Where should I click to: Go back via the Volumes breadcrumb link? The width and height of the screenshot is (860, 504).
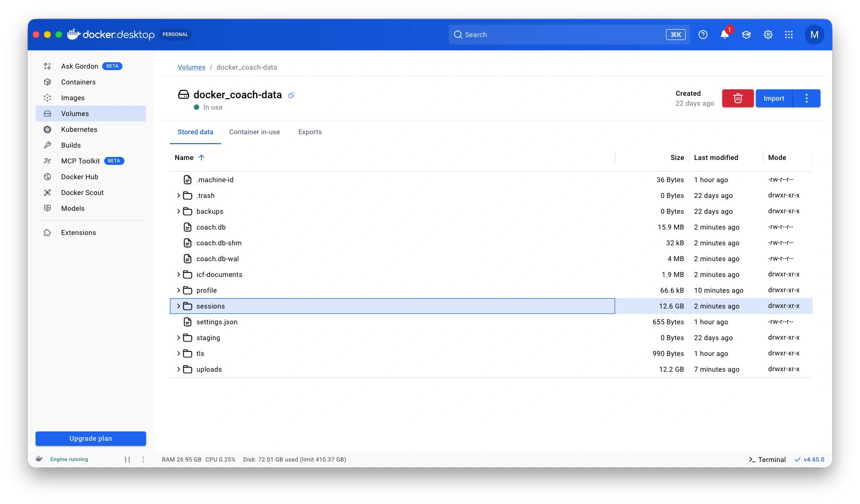point(191,67)
